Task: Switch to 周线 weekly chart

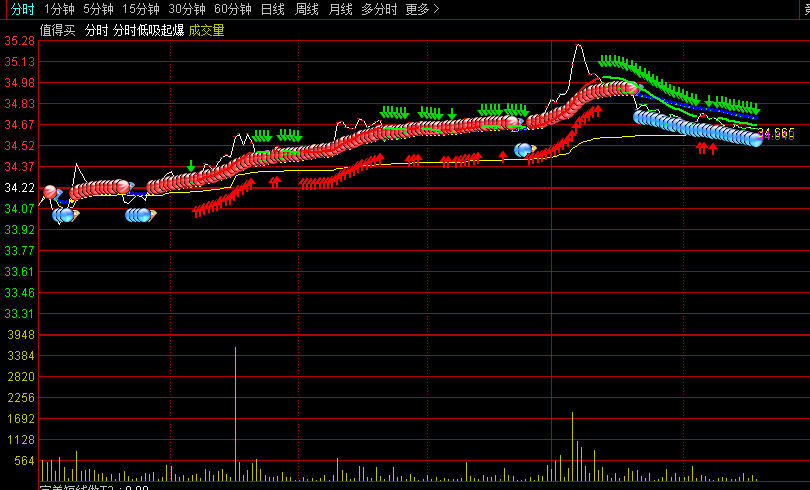Action: pyautogui.click(x=306, y=9)
